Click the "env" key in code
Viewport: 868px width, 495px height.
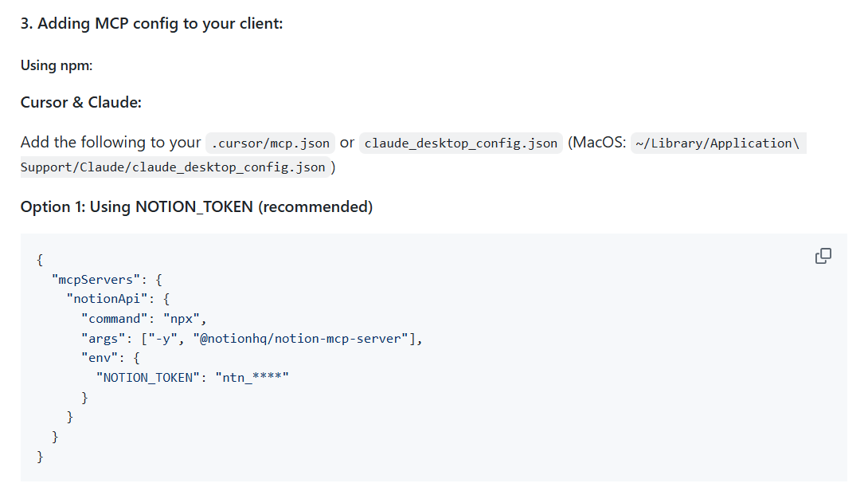100,358
